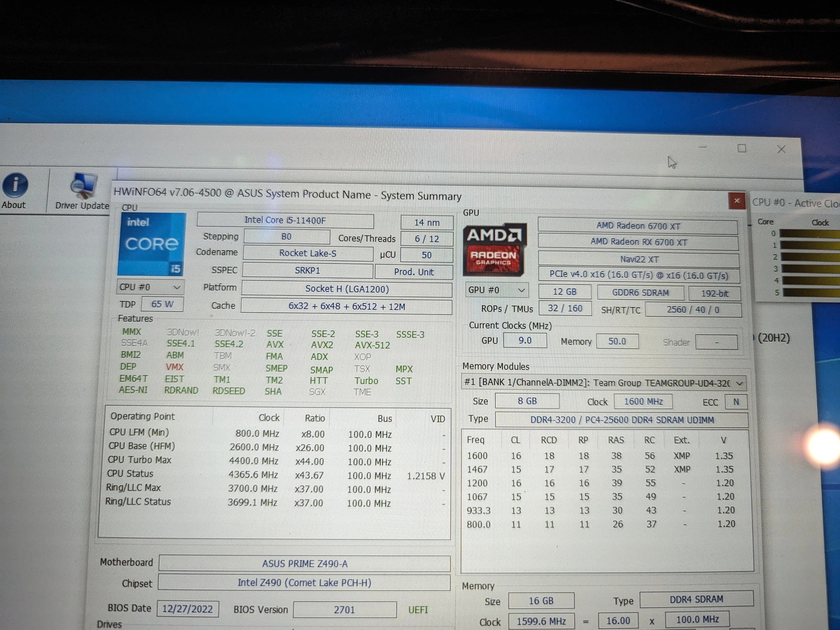Click the red X on System Summary
The image size is (840, 630).
[x=737, y=201]
